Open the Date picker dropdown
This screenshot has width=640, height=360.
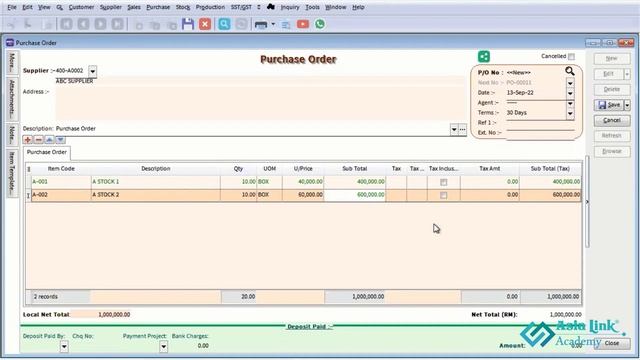coord(570,93)
